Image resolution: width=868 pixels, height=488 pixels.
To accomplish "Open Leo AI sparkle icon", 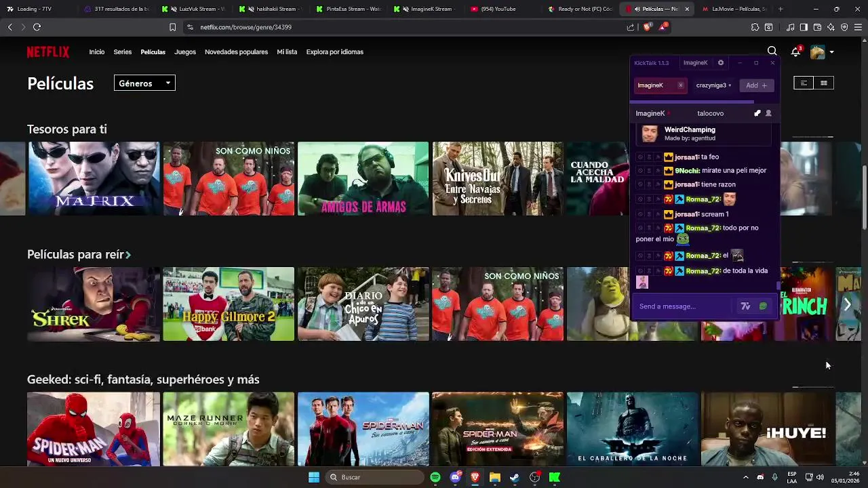I will [x=831, y=27].
